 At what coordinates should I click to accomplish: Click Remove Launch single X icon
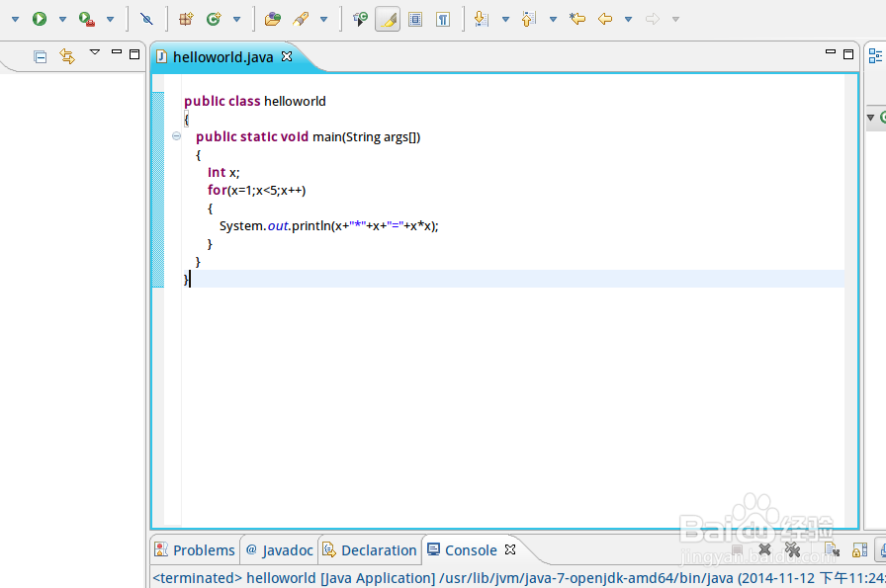(x=764, y=549)
